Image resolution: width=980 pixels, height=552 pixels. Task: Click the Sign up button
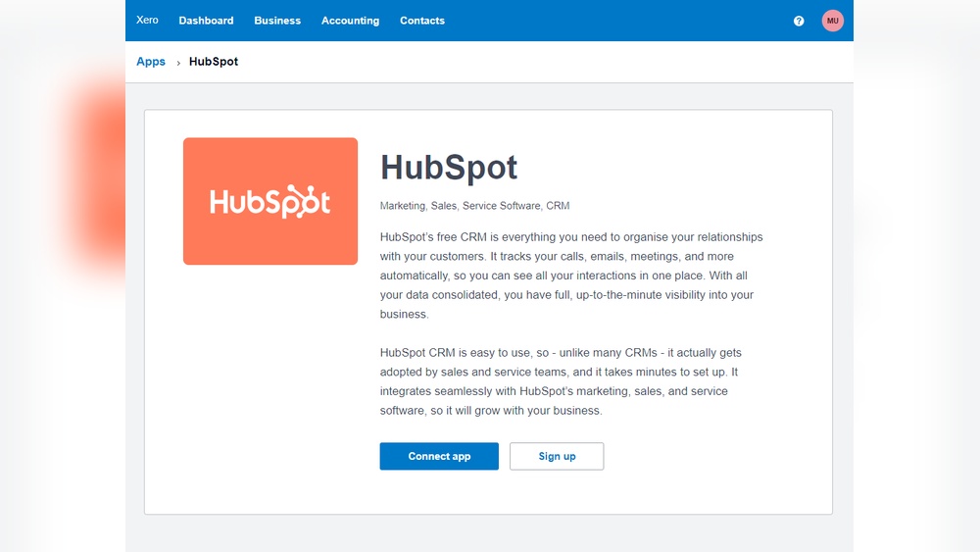557,456
